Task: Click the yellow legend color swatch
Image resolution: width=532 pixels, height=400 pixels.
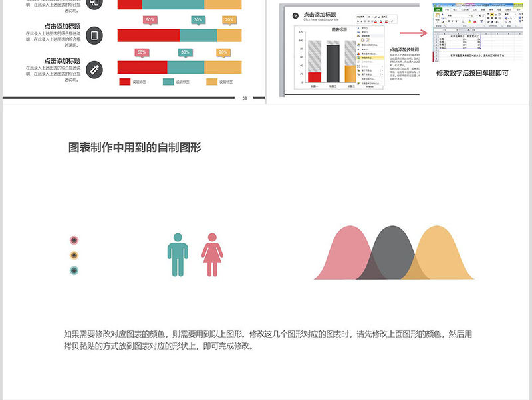Action: click(x=211, y=82)
